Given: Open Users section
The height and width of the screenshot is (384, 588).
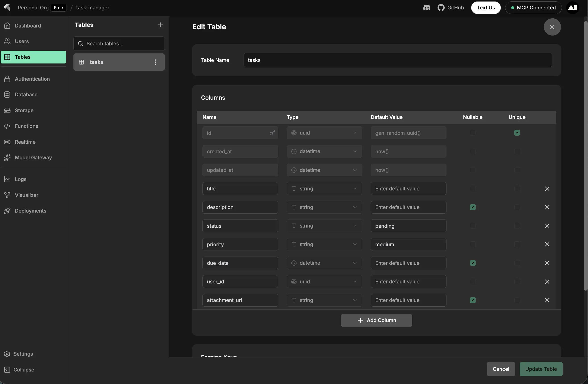Looking at the screenshot, I should (x=33, y=41).
